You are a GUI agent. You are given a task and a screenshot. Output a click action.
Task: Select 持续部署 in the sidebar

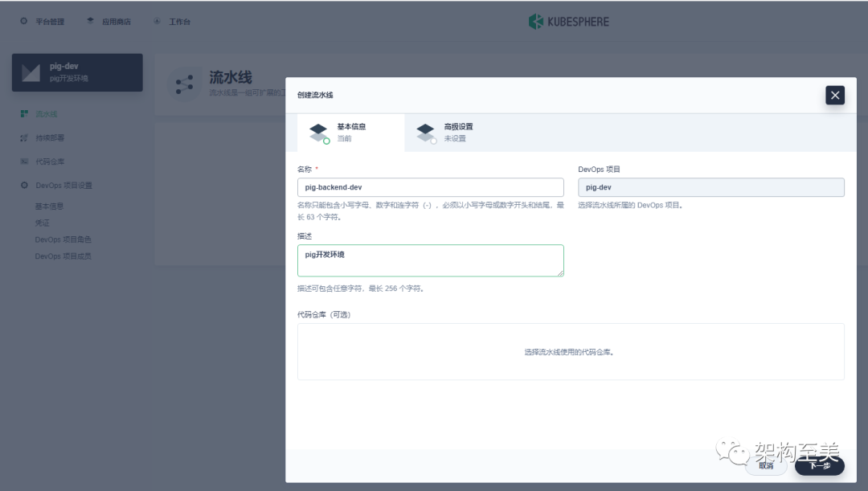pyautogui.click(x=50, y=138)
